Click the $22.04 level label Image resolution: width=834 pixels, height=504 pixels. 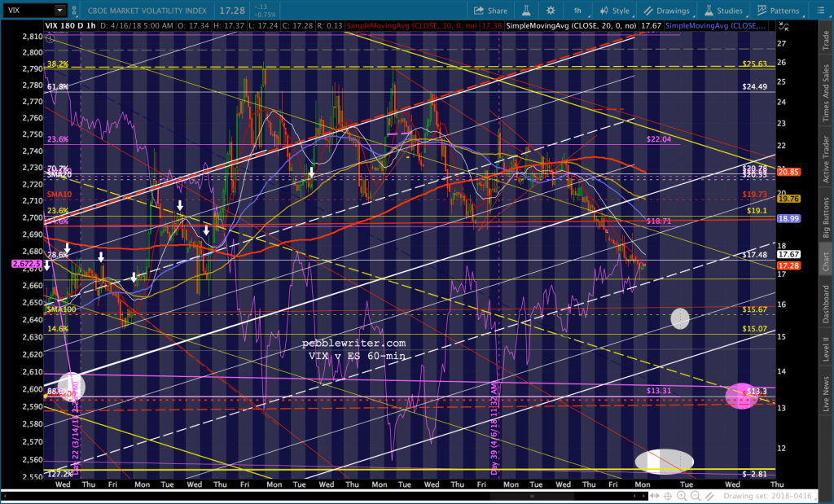(x=659, y=139)
